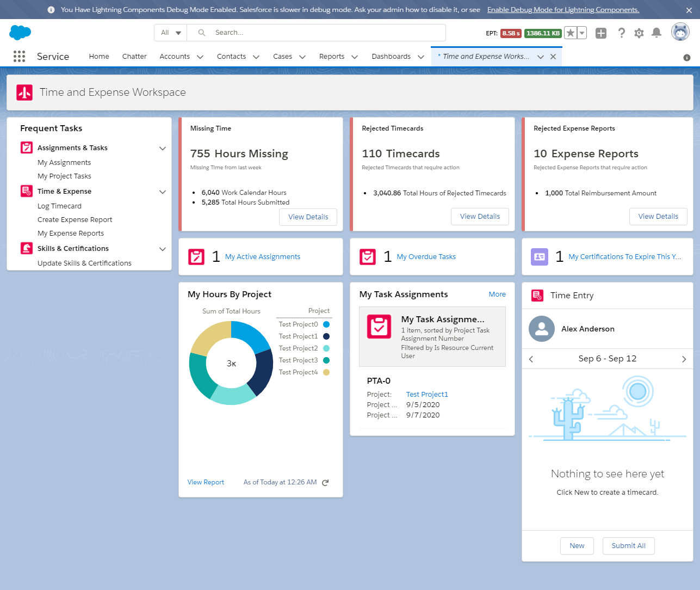Screen dimensions: 700x590
Task: Go to previous week in Time Entry
Action: coord(531,359)
